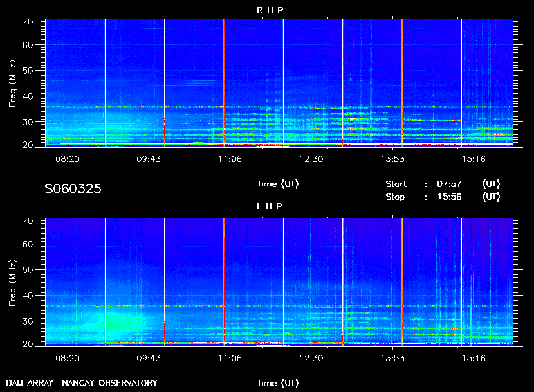This screenshot has width=534, height=392.
Task: Click the 11:06 tick label under LHP plot
Action: (230, 358)
